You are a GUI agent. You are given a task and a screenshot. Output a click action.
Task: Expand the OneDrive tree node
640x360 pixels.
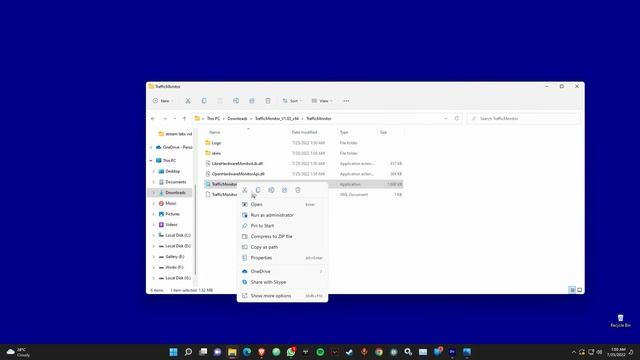point(151,147)
